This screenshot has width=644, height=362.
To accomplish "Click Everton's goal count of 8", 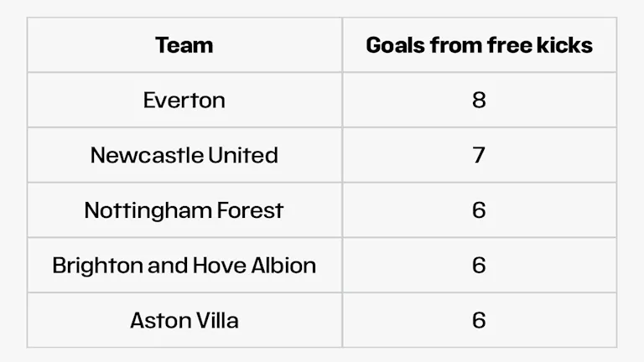I will [479, 101].
